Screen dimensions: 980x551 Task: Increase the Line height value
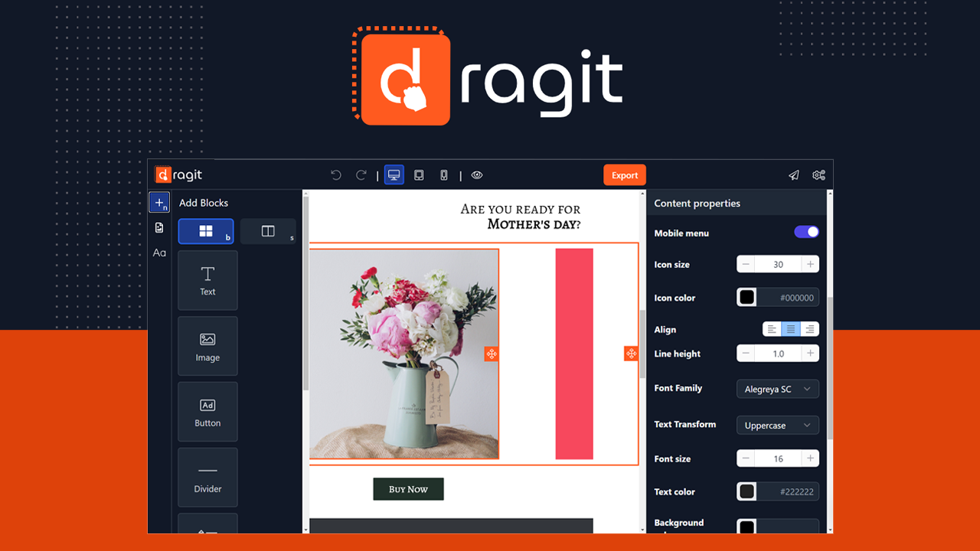(810, 354)
